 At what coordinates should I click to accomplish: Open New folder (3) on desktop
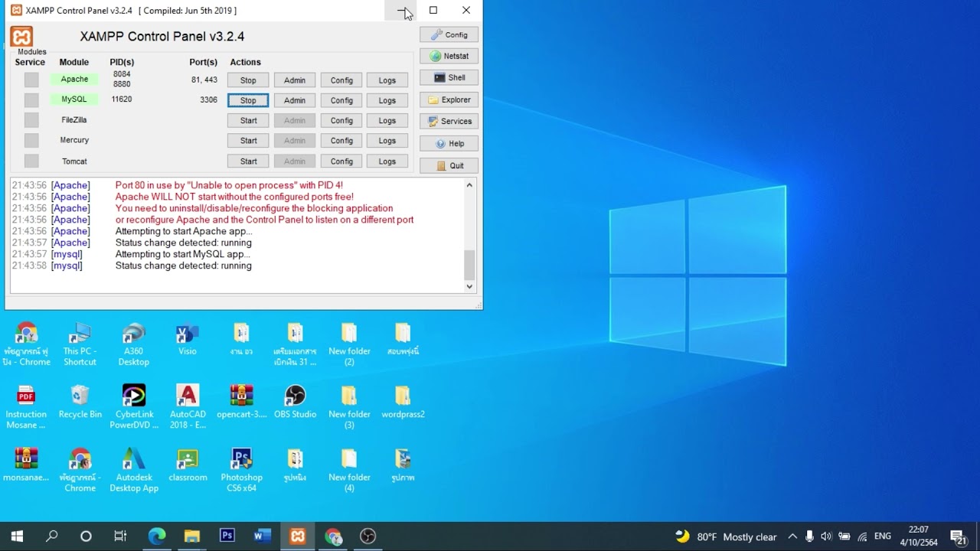[x=349, y=407]
